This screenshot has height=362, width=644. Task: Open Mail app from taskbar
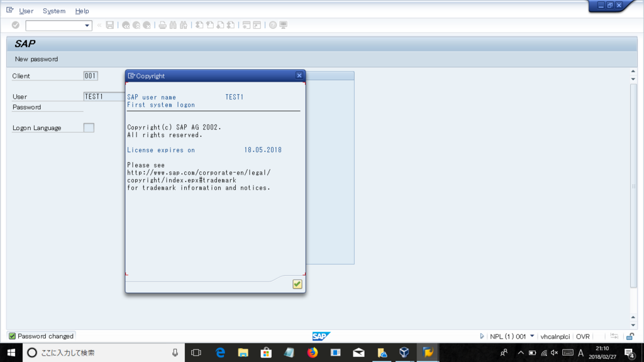[x=358, y=353]
